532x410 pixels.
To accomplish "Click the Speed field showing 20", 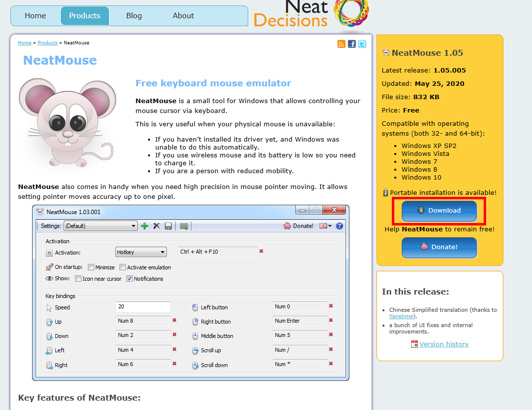I will point(143,306).
